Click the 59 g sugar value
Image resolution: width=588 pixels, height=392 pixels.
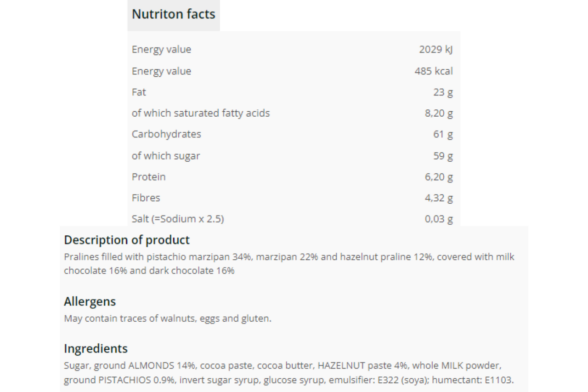[x=443, y=156]
